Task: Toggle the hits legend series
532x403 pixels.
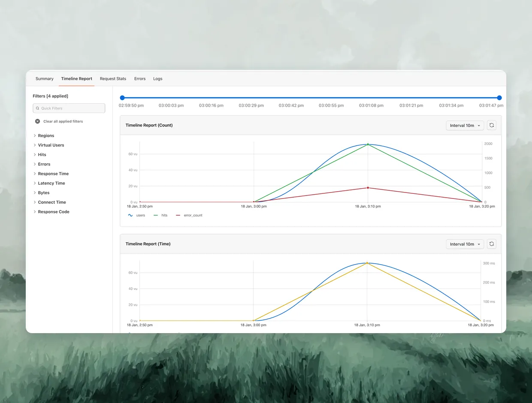Action: click(x=160, y=215)
